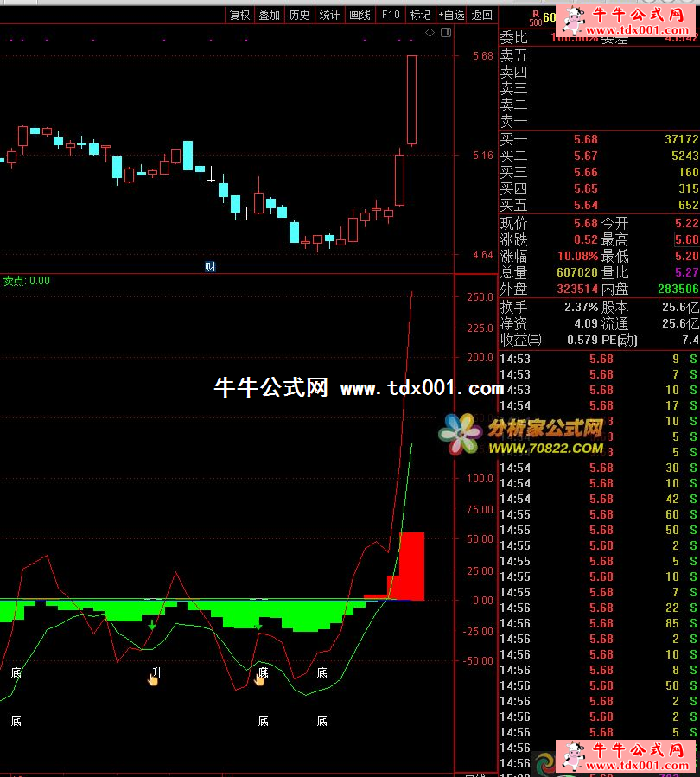
Task: Click the 外盘 value 323514
Action: [577, 289]
